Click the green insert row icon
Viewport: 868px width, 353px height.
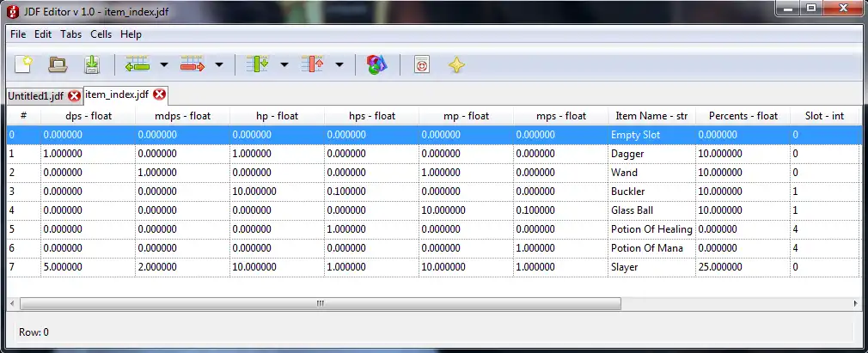(x=138, y=64)
